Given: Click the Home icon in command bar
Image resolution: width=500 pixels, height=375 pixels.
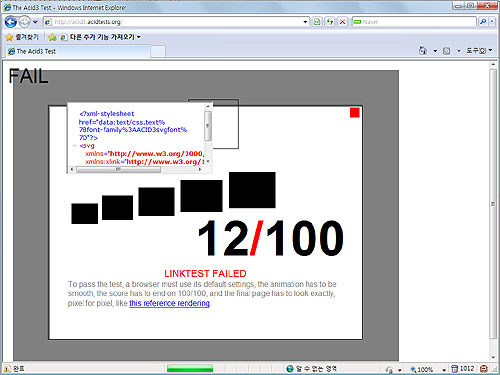Looking at the screenshot, I should point(423,51).
